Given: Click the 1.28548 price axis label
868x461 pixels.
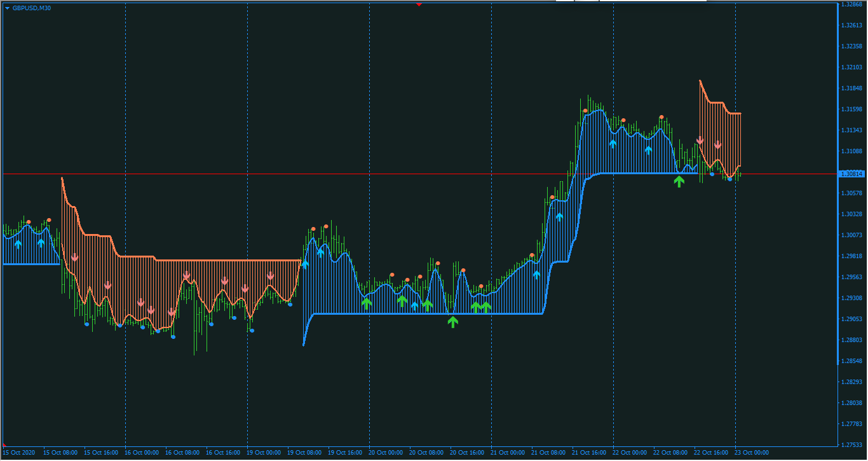Looking at the screenshot, I should coord(851,361).
